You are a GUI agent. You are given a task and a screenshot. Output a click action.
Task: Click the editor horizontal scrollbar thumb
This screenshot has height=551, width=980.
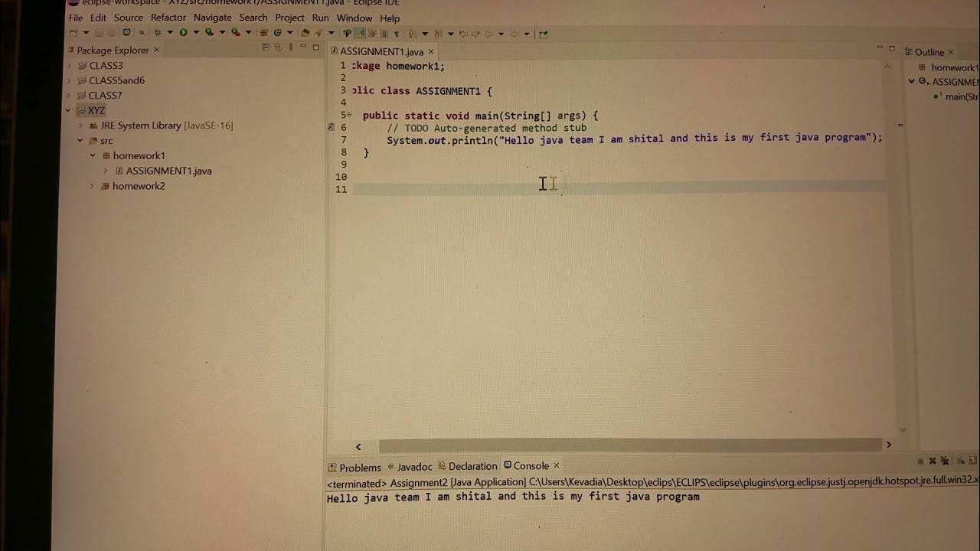(x=630, y=445)
